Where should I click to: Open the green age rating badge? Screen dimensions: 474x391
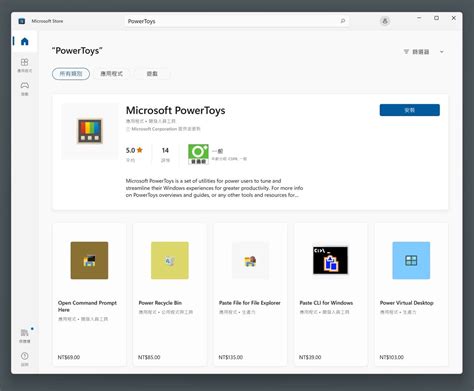[x=198, y=154]
